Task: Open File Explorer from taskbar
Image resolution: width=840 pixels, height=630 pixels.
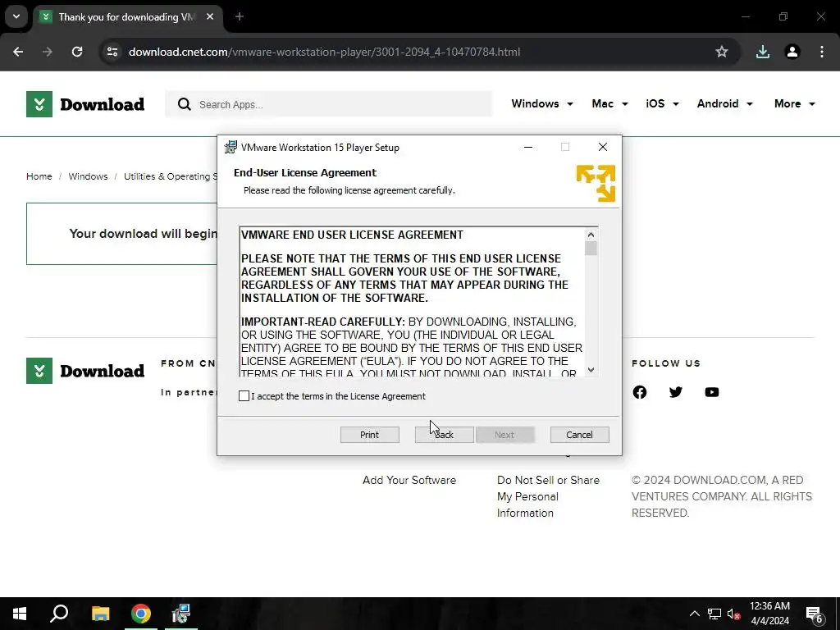Action: click(100, 614)
